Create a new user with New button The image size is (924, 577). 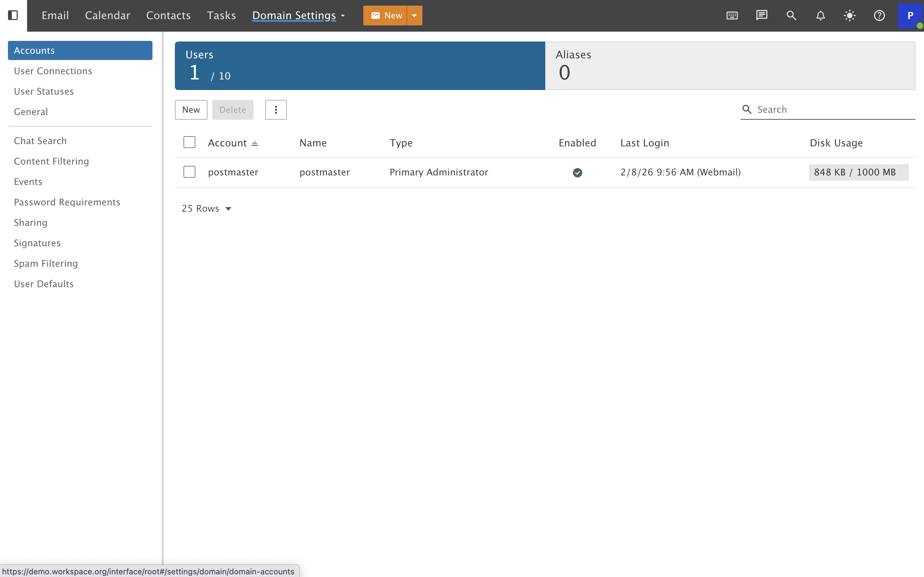tap(191, 109)
